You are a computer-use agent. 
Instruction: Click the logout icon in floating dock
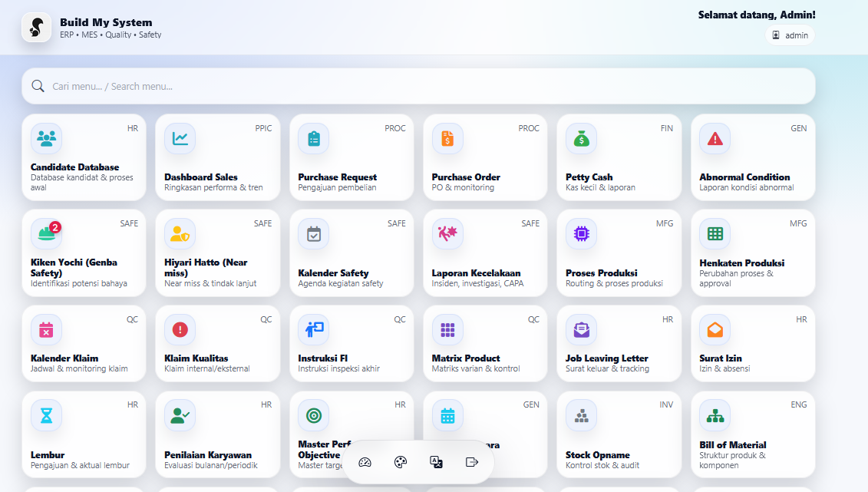point(472,462)
